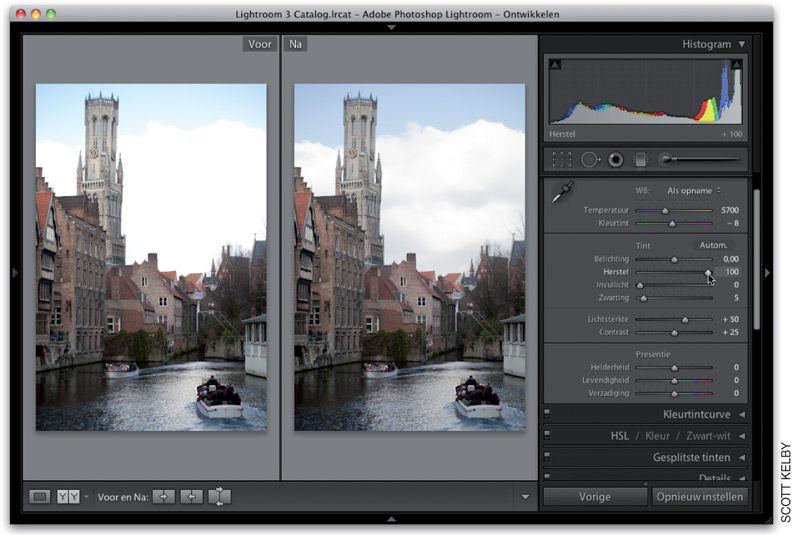Toggle highlight clipping indicator in histogram

coord(736,64)
